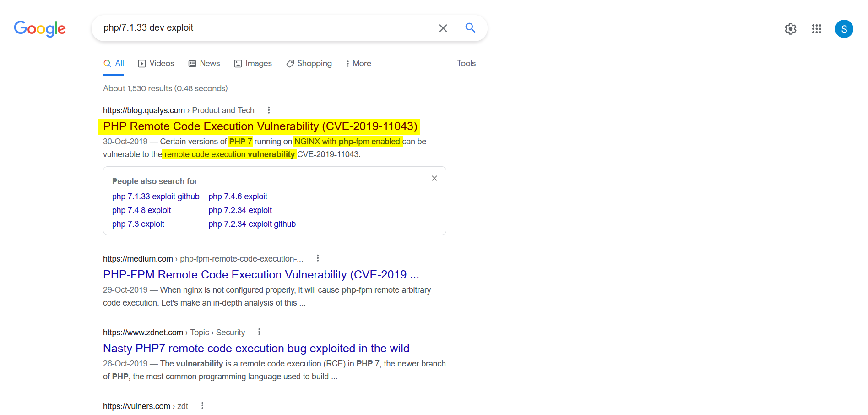Open the Nasty PHP7 remote code execution article
The image size is (868, 415).
click(x=256, y=348)
